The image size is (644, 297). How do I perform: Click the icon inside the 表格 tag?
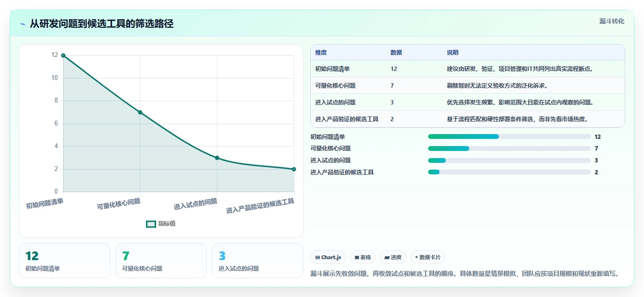pyautogui.click(x=357, y=257)
